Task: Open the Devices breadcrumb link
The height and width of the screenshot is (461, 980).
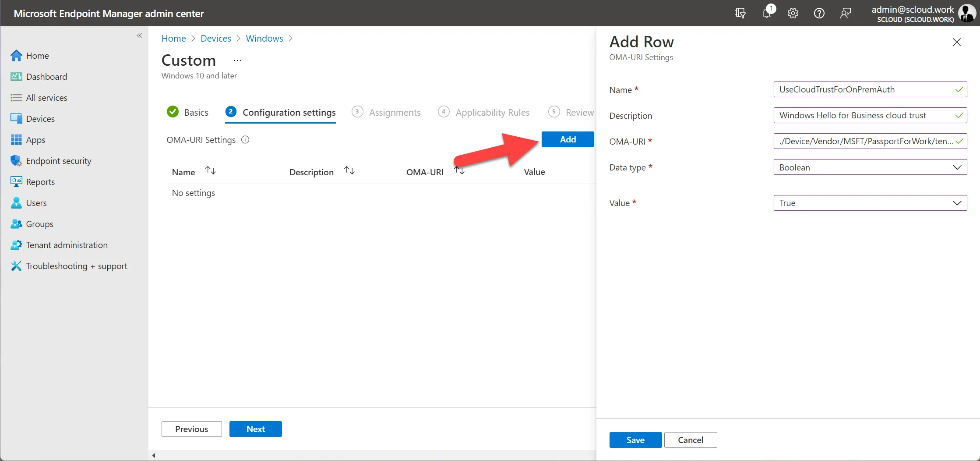Action: (x=216, y=39)
